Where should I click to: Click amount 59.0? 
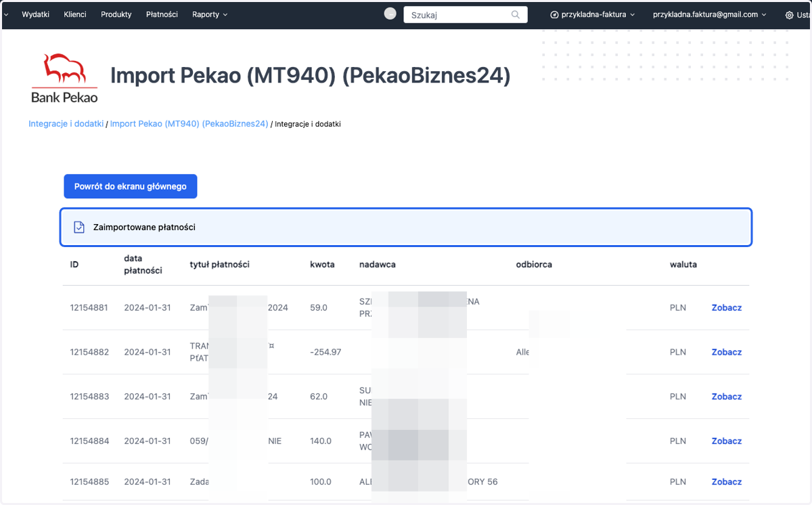319,307
